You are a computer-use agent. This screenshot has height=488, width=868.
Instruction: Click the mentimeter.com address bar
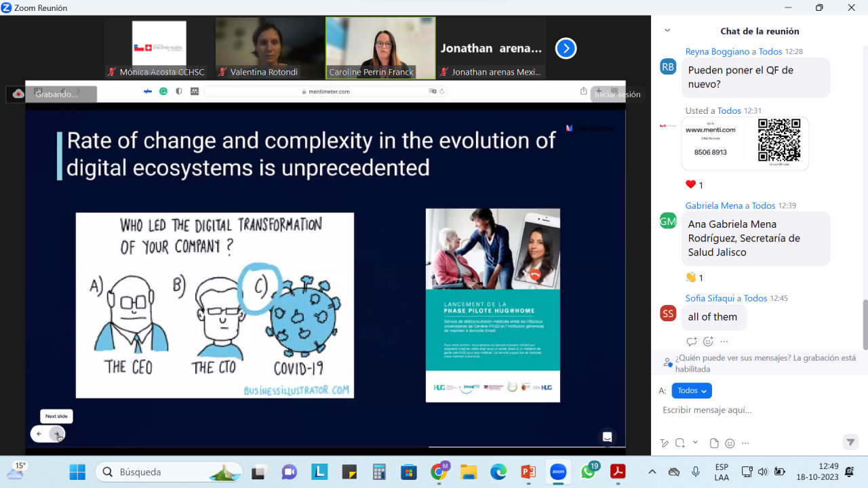click(325, 91)
